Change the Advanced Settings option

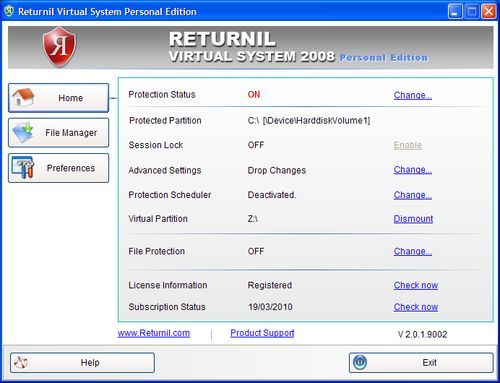pos(413,170)
